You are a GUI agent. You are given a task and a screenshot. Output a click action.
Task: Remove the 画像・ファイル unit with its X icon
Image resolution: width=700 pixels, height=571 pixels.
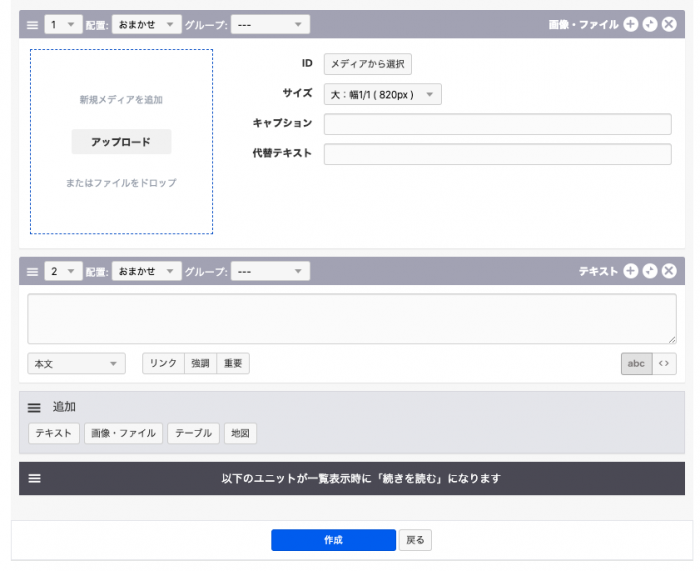[x=669, y=25]
